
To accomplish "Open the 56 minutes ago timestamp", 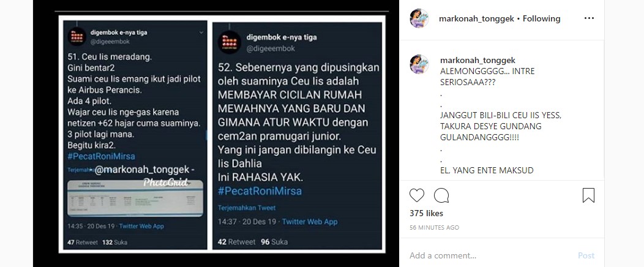I will click(434, 228).
